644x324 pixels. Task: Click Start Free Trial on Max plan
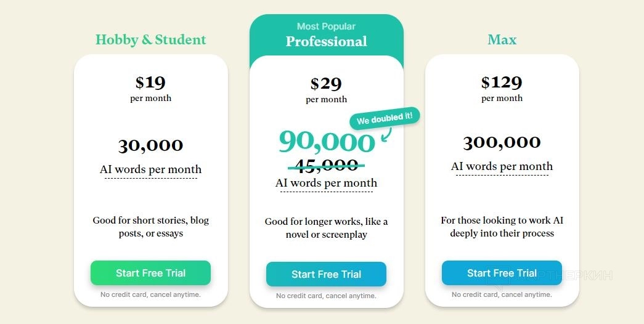(x=502, y=273)
